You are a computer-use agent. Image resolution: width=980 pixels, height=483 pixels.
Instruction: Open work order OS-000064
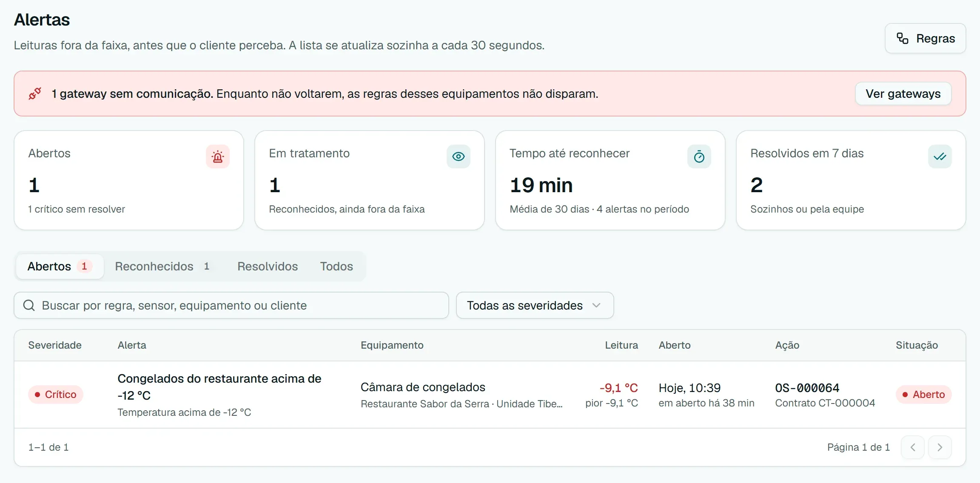click(x=807, y=388)
